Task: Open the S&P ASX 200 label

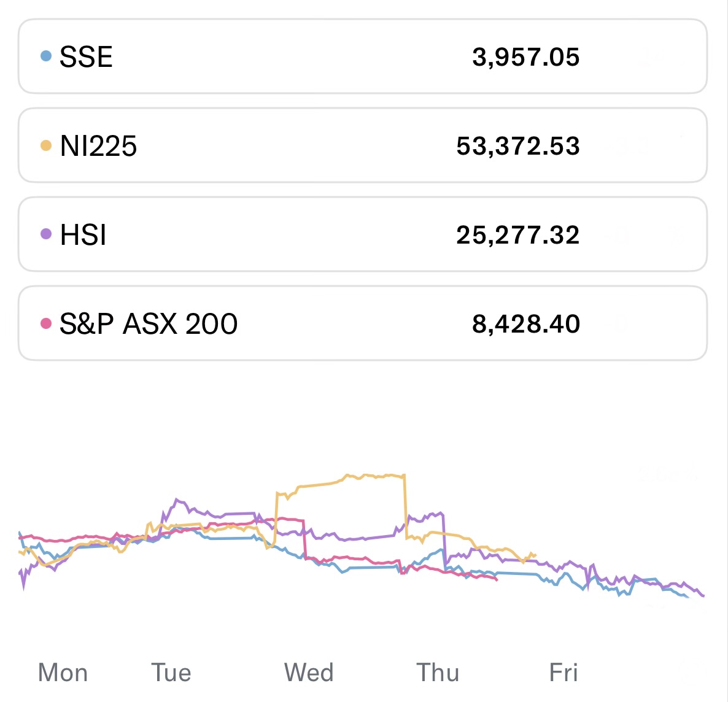Action: pyautogui.click(x=148, y=323)
